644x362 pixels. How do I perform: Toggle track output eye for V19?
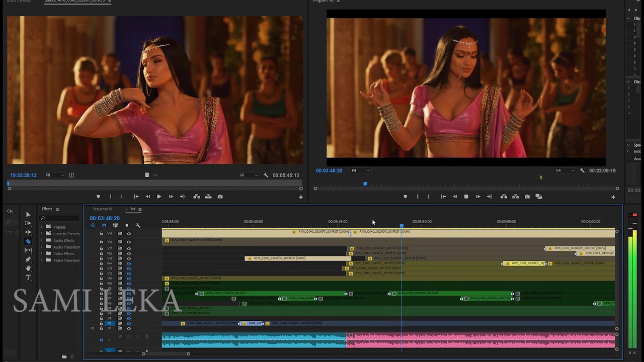coord(129,234)
